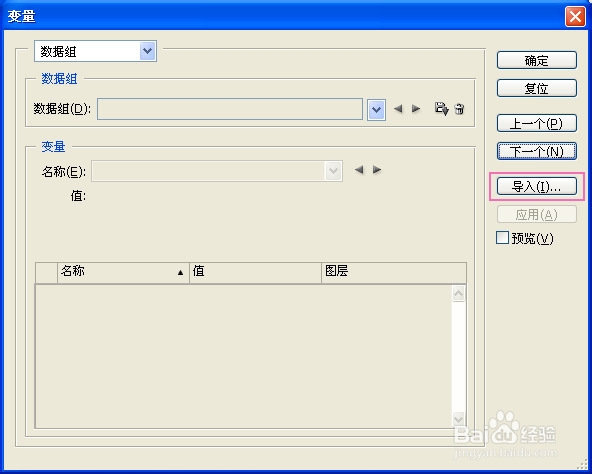The image size is (592, 474).
Task: Click the 值 column header
Action: (255, 272)
